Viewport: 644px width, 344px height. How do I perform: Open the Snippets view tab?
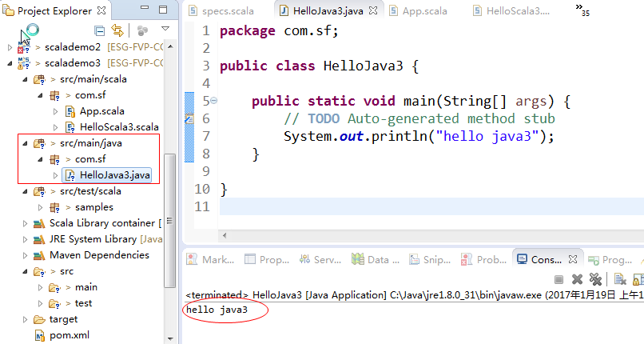coord(430,260)
